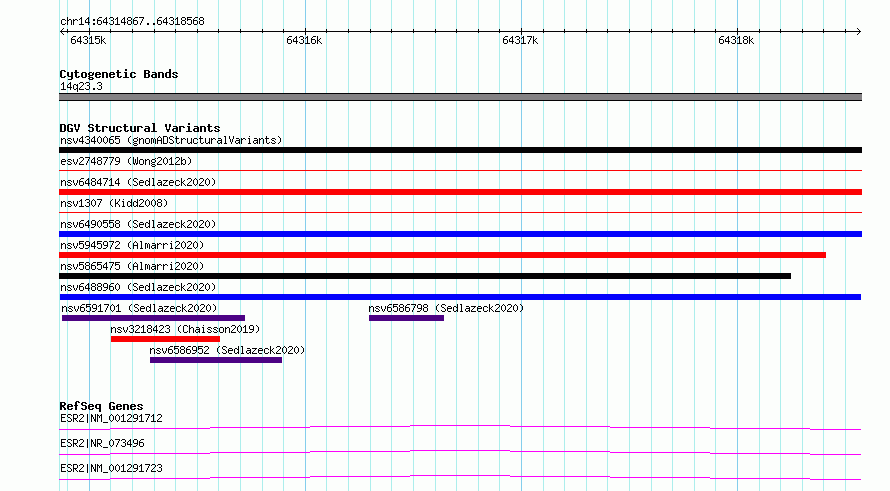Click the right arrow of the ruler

pos(858,31)
